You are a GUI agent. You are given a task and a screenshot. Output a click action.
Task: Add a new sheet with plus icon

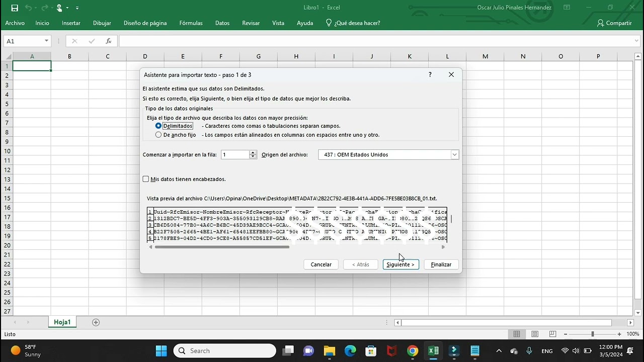[96, 322]
